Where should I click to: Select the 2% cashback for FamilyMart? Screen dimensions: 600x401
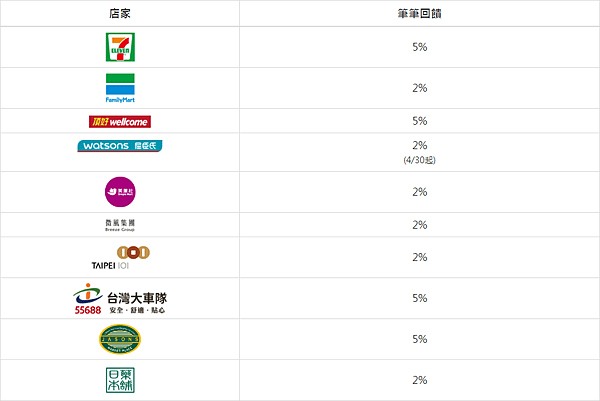tap(420, 88)
